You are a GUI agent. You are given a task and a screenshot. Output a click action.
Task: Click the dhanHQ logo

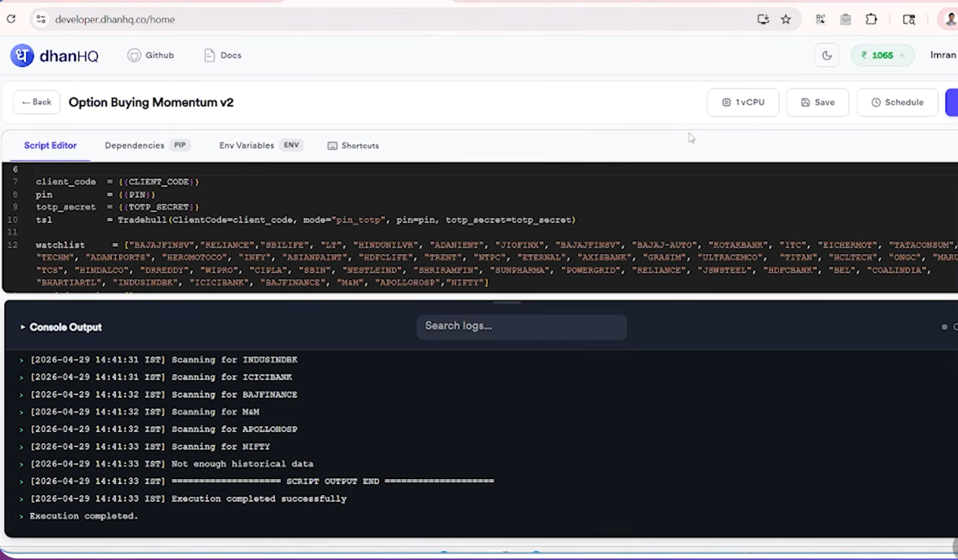pyautogui.click(x=54, y=55)
